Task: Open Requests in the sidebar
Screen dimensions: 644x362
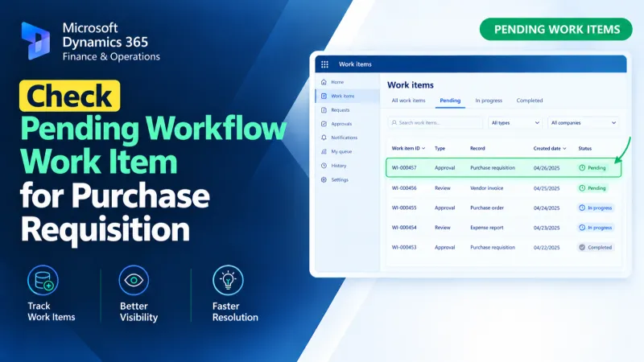Action: tap(348, 110)
